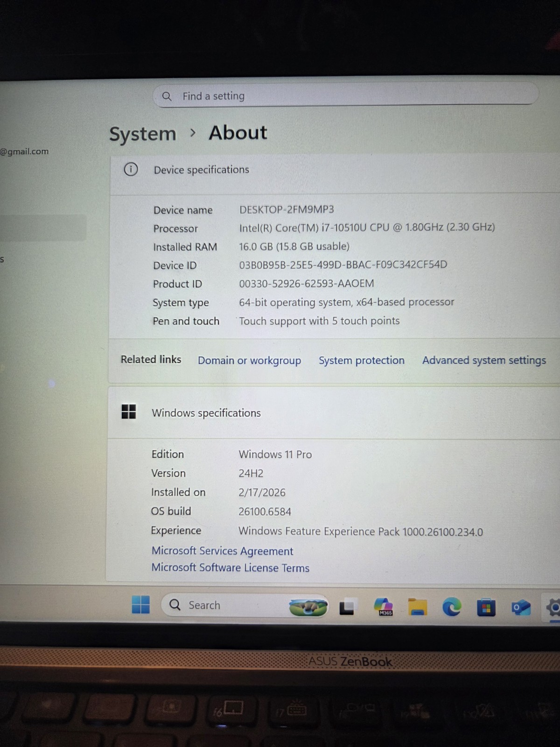560x747 pixels.
Task: Click the Settings gear taskbar icon
Action: pyautogui.click(x=553, y=608)
